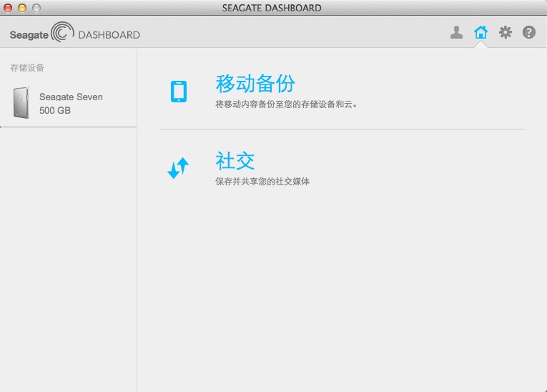547x392 pixels.
Task: Click the SEAGATE DASHBOARD title bar text
Action: (272, 8)
